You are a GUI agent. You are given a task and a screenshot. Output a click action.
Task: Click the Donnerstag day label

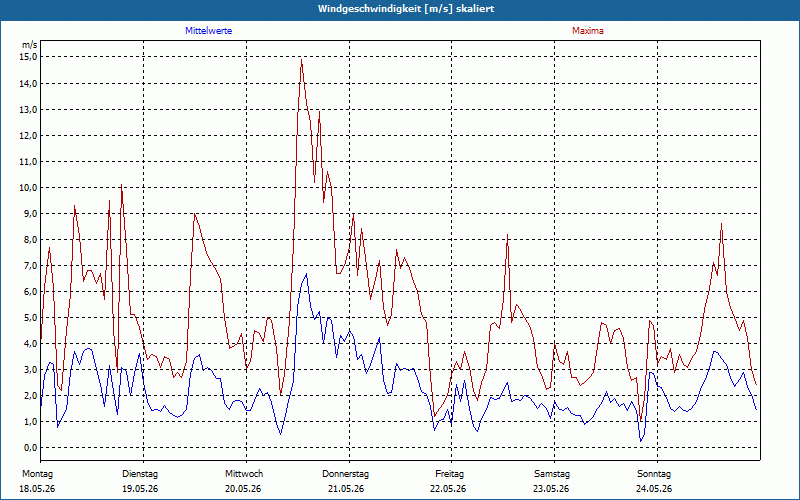[x=345, y=474]
